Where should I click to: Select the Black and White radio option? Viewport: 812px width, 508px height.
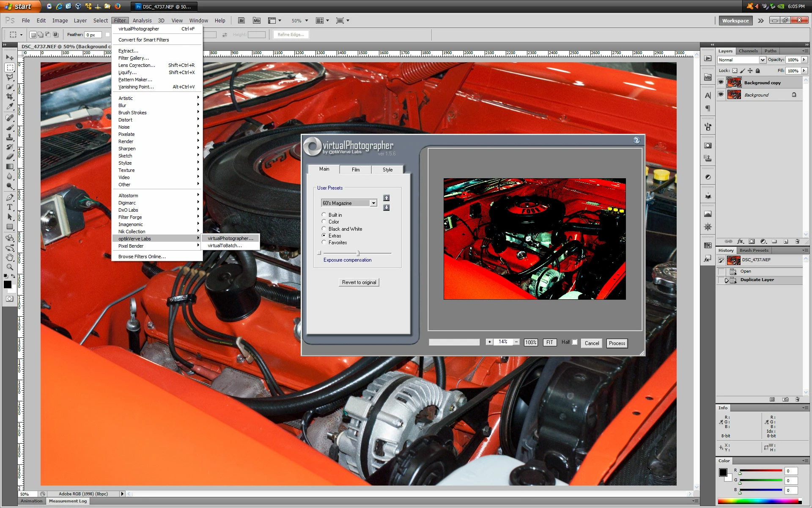point(324,229)
